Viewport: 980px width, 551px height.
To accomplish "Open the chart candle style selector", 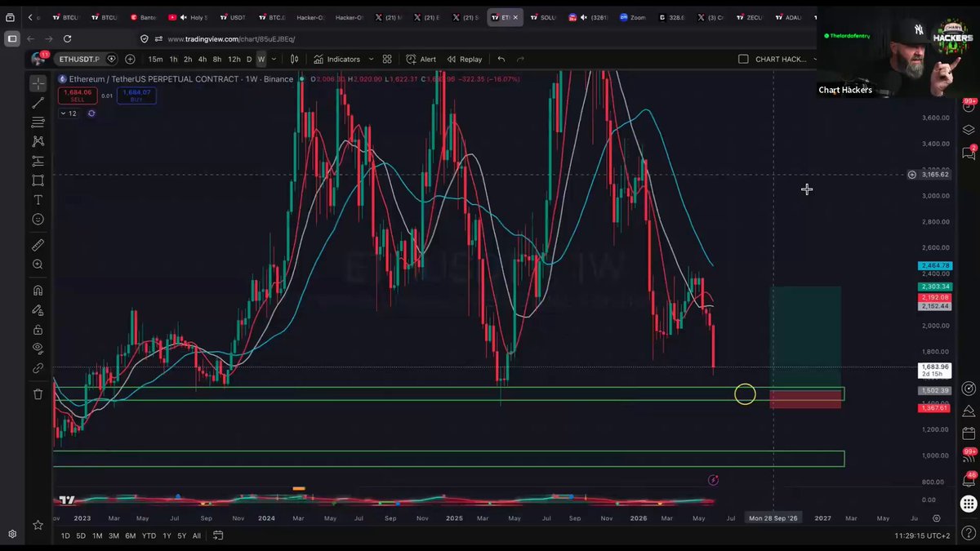I will click(x=294, y=59).
